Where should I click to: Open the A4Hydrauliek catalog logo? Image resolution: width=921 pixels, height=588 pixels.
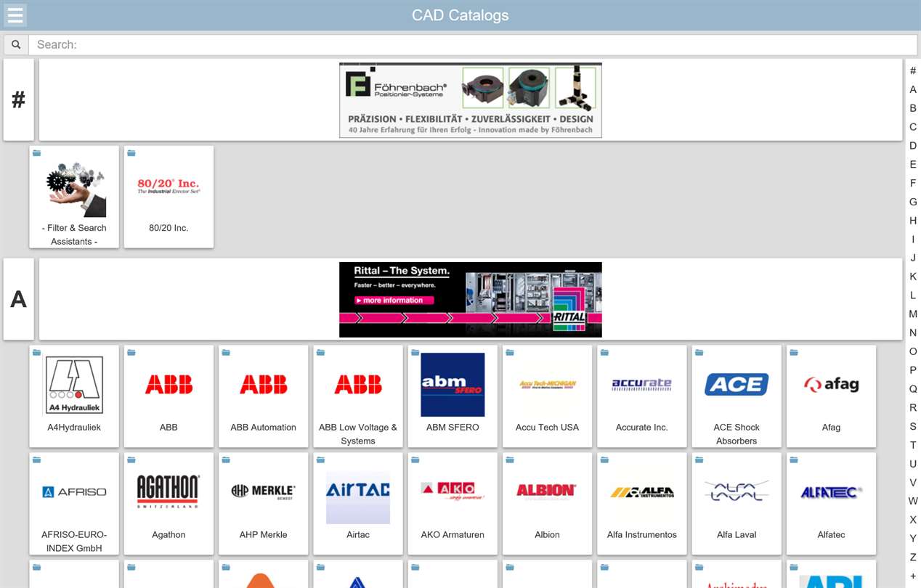click(74, 385)
